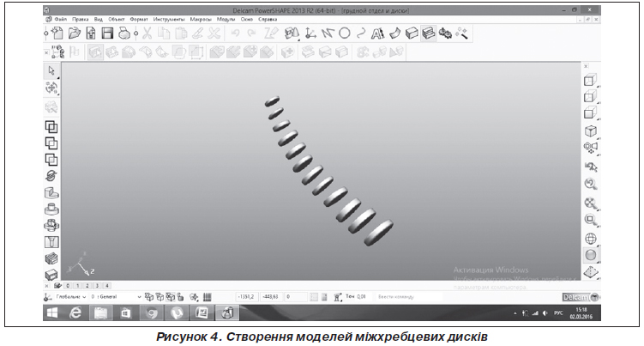
Task: Open the Справка menu
Action: pyautogui.click(x=268, y=20)
